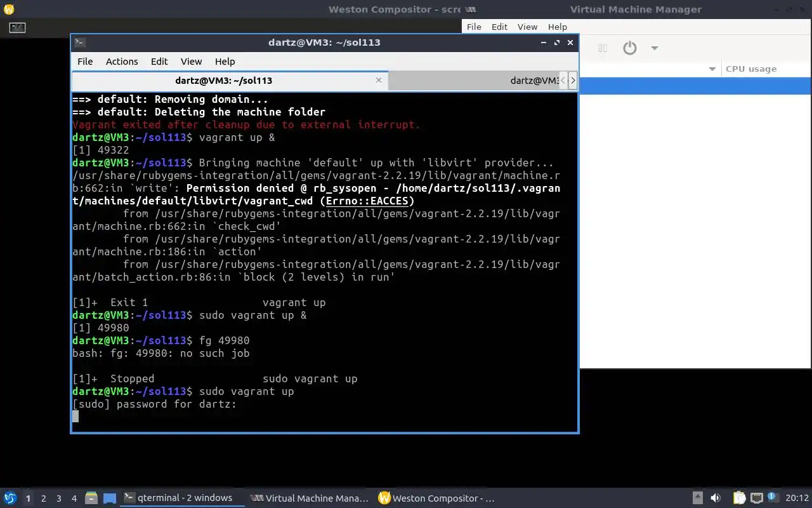Open the LXQt application menu
This screenshot has width=812, height=508.
pos(10,498)
